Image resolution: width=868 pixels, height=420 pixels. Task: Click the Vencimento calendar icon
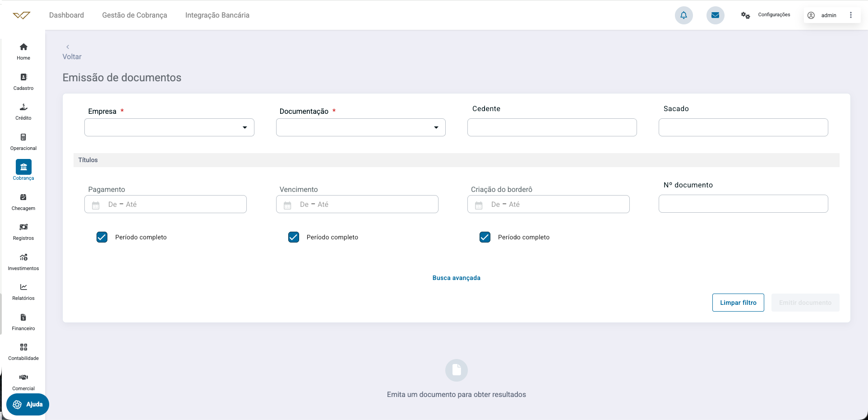[287, 205]
